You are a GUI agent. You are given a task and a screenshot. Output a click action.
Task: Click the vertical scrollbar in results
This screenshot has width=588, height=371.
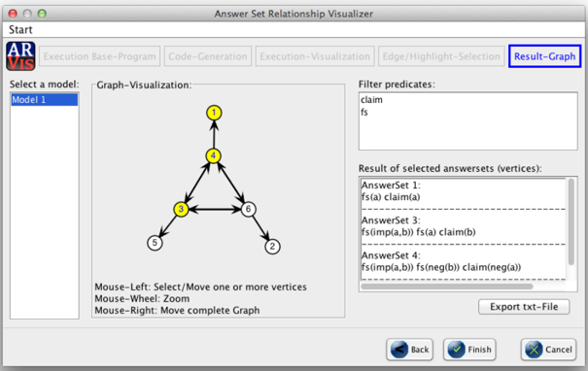pos(571,221)
